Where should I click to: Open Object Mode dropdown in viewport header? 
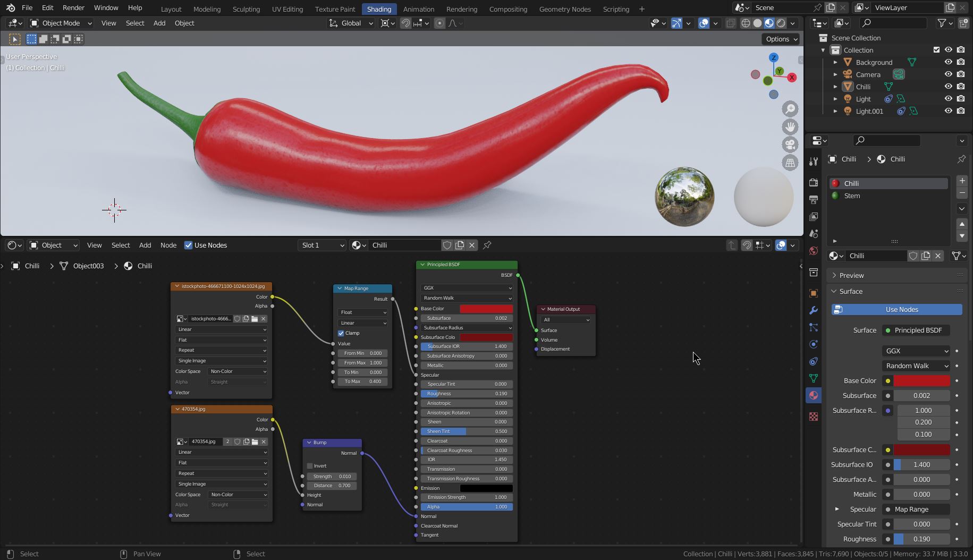61,23
